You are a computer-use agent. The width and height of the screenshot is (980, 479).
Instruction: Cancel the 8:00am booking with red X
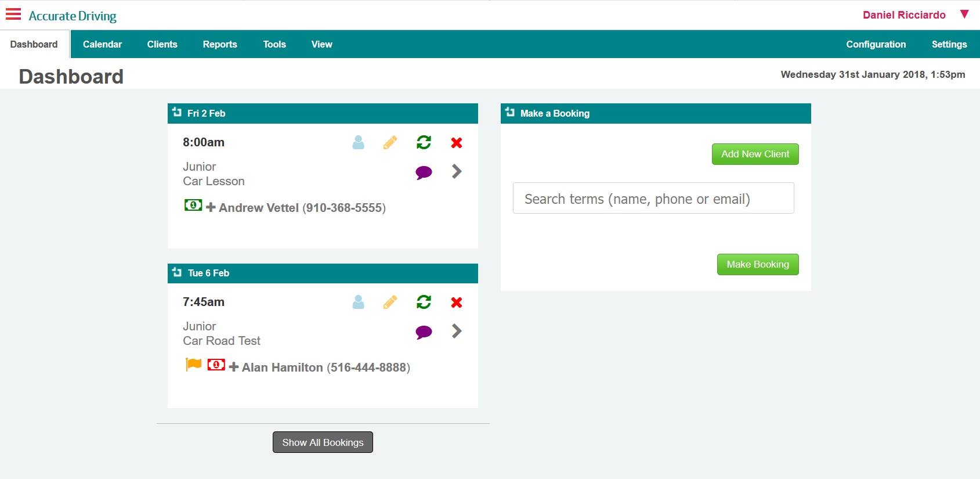(457, 142)
